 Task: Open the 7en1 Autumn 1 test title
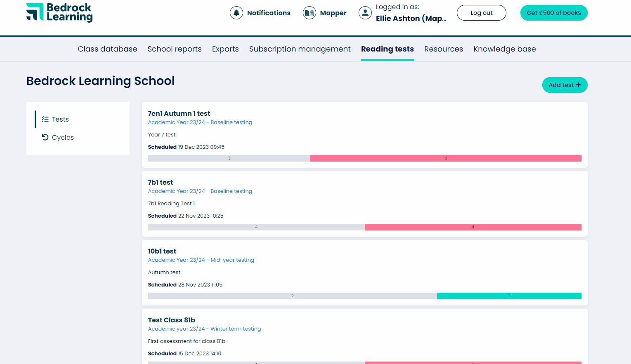pyautogui.click(x=179, y=113)
